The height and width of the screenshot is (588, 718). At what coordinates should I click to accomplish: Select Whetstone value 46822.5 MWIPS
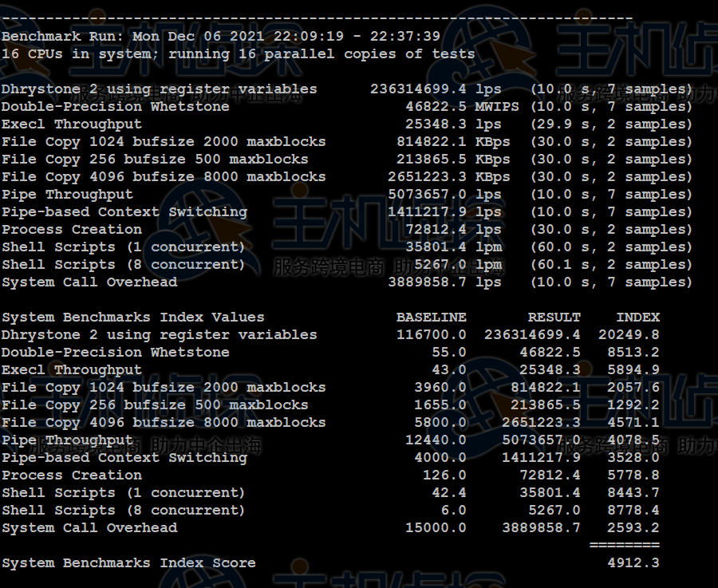point(462,107)
